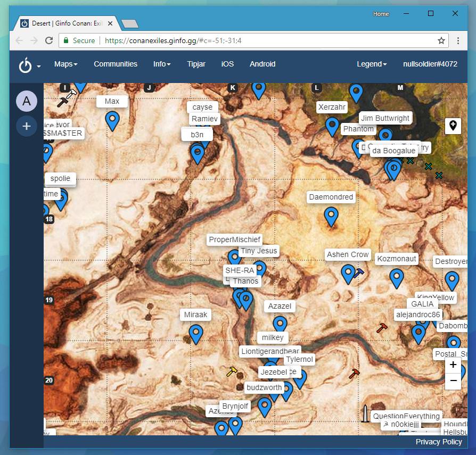Select the Jim Buttwright label
The width and height of the screenshot is (476, 455).
click(x=385, y=118)
